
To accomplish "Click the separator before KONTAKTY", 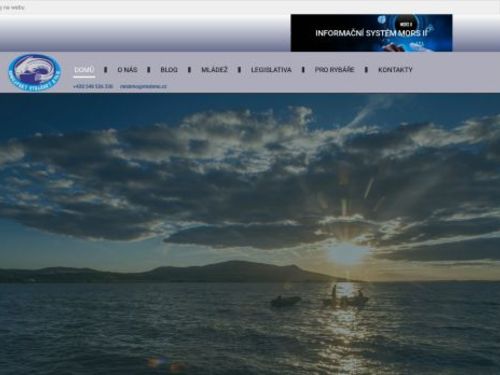I will (366, 70).
